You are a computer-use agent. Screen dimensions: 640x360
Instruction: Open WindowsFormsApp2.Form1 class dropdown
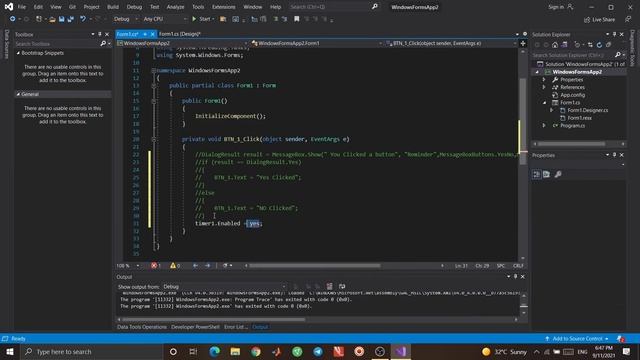[317, 43]
